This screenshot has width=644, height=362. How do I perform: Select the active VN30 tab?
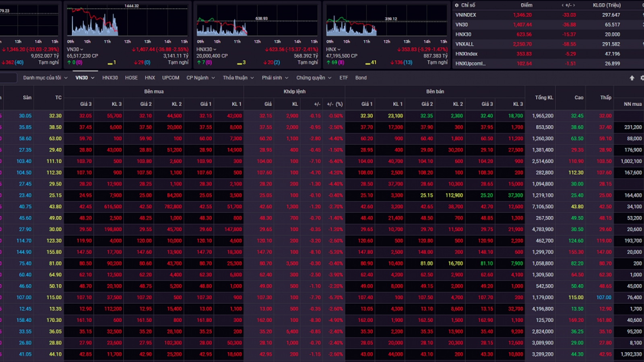[x=85, y=78]
